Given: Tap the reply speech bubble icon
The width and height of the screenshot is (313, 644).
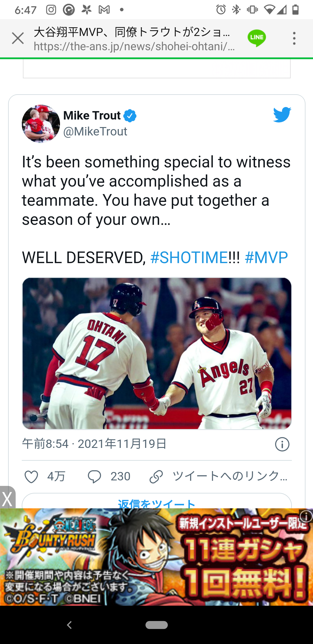Looking at the screenshot, I should click(x=94, y=477).
